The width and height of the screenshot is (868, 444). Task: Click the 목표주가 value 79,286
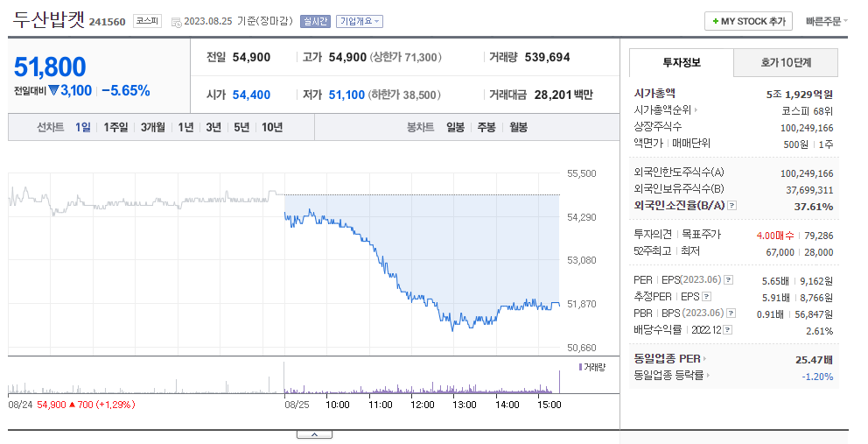[819, 236]
